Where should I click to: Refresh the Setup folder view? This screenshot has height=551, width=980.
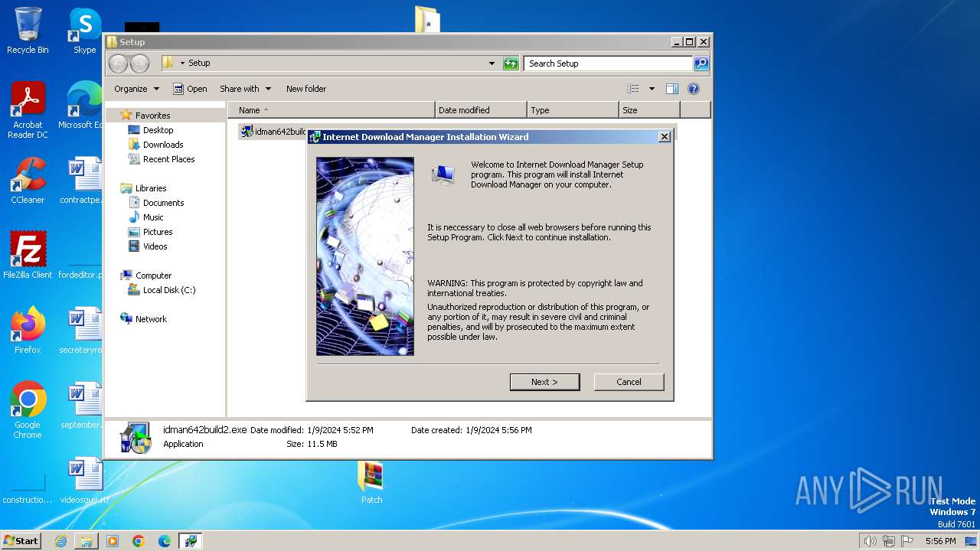511,64
